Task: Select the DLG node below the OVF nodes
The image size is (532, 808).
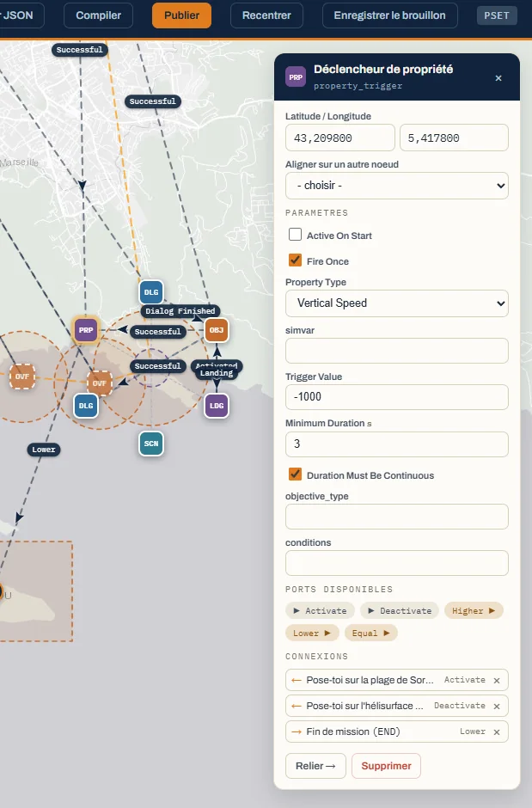Action: (86, 406)
